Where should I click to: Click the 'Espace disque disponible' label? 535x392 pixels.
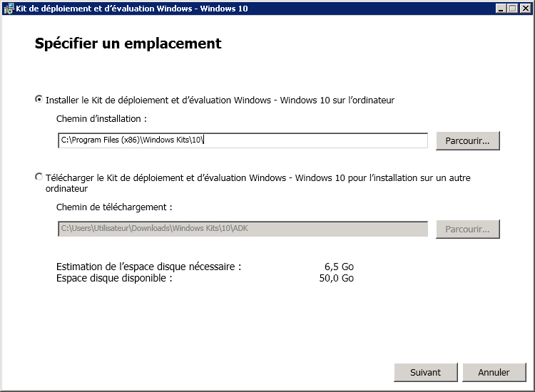(114, 278)
